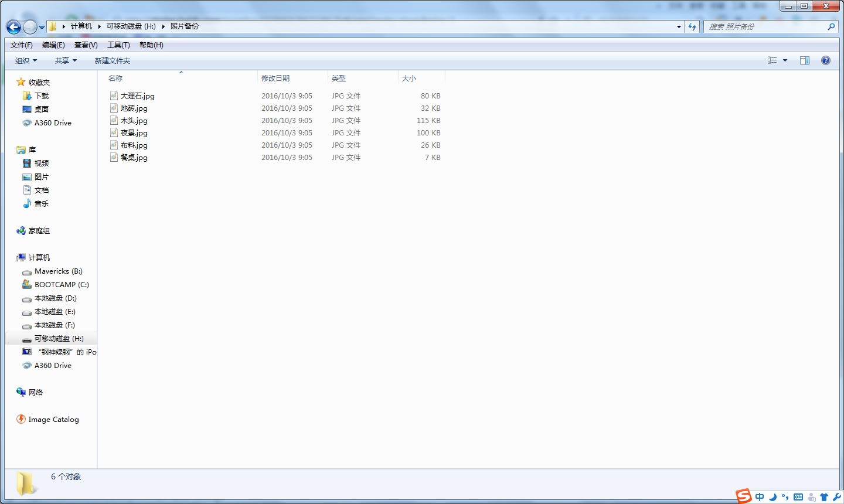Open the address bar history dropdown

[679, 26]
